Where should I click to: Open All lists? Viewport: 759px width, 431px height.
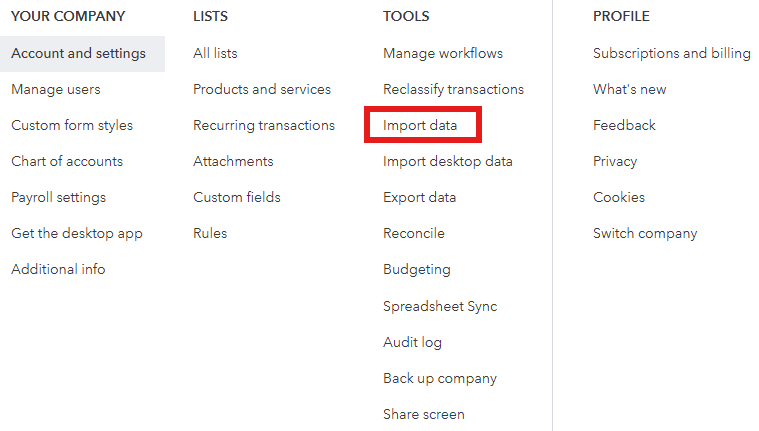[215, 53]
